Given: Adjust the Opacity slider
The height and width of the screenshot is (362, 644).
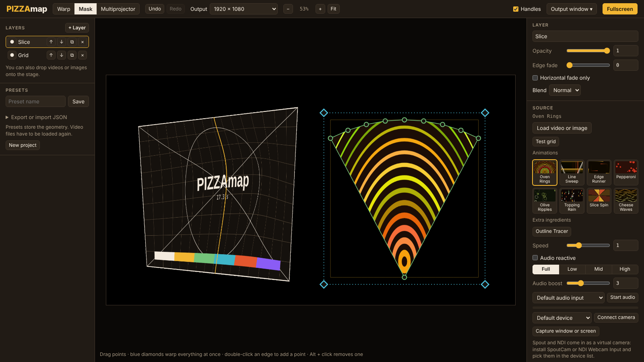Looking at the screenshot, I should click(x=588, y=51).
